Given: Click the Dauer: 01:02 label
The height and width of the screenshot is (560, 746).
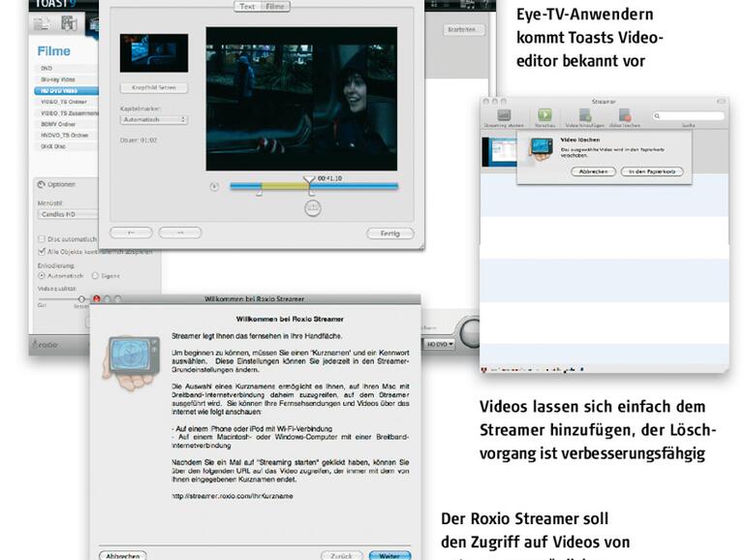Looking at the screenshot, I should 139,140.
